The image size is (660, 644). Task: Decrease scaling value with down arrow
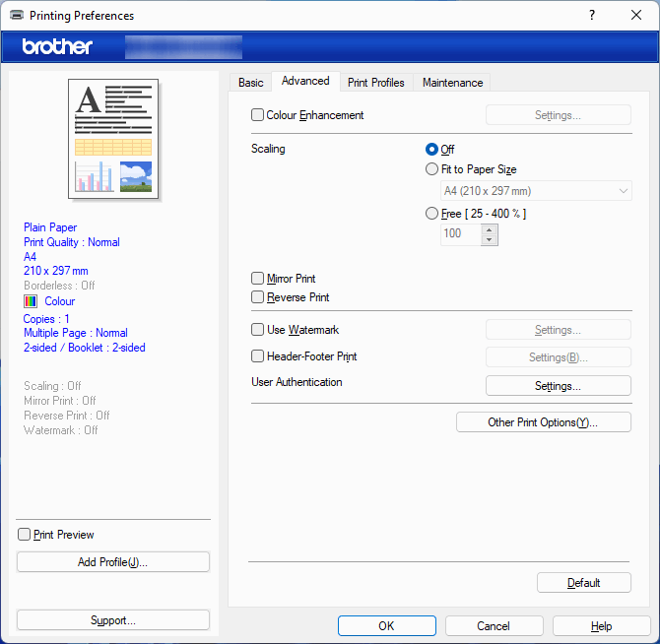pos(489,239)
